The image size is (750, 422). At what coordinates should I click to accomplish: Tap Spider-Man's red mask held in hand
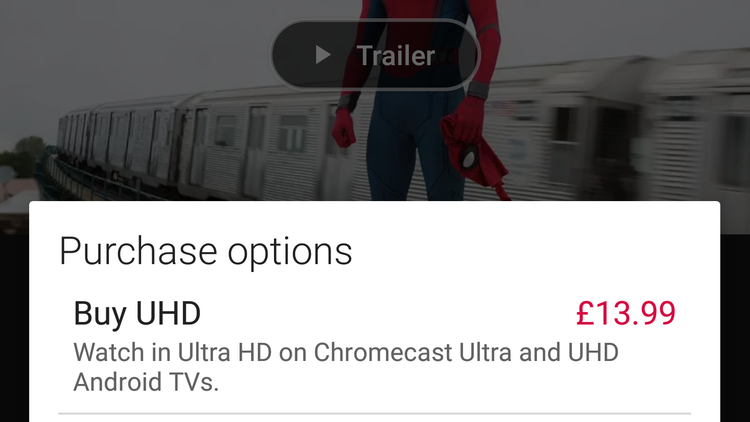pyautogui.click(x=474, y=155)
